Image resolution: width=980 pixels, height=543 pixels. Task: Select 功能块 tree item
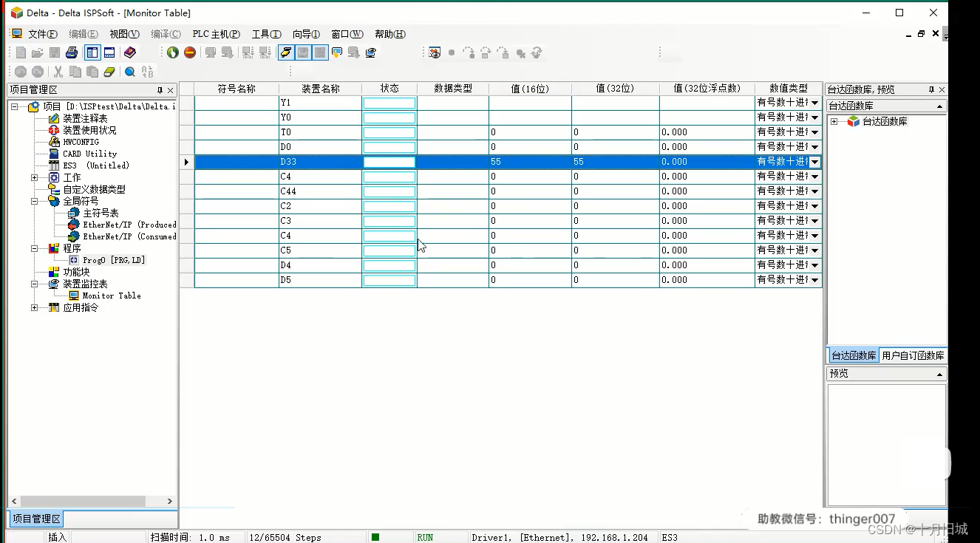coord(76,272)
